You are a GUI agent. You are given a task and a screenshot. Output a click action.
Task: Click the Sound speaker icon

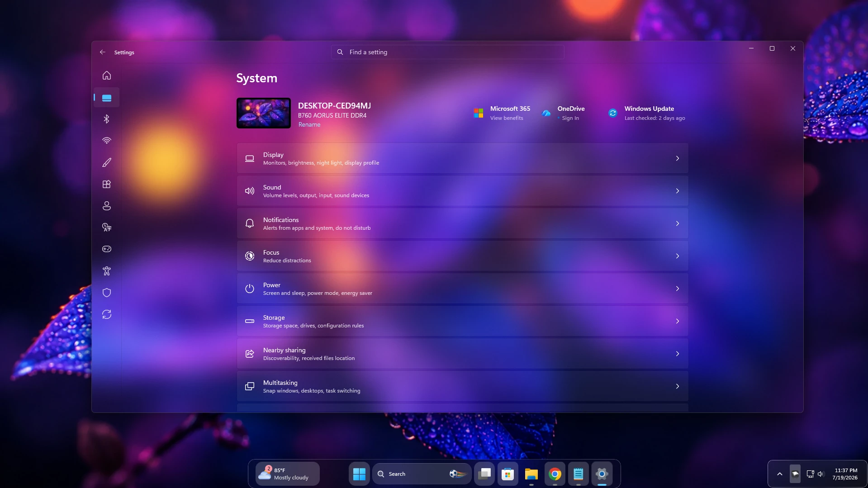click(x=250, y=191)
